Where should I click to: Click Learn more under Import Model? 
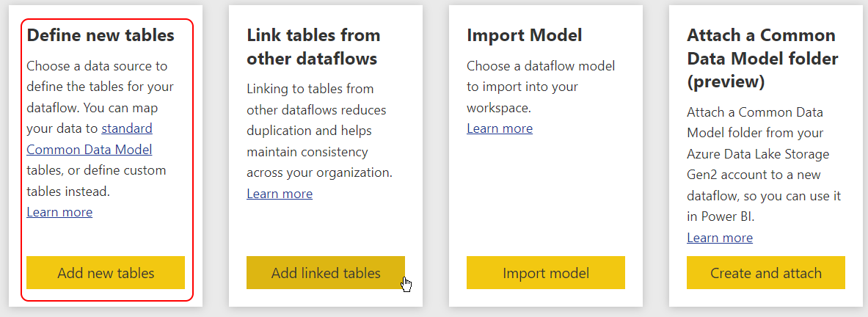pyautogui.click(x=500, y=128)
